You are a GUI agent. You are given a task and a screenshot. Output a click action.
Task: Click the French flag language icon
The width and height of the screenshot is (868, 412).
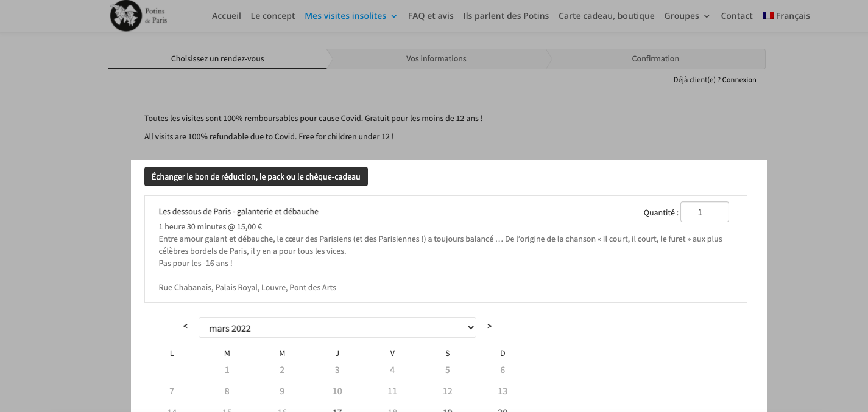767,16
